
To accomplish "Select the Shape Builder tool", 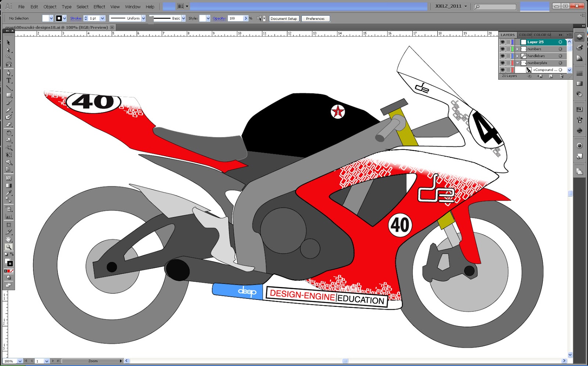I will tap(8, 162).
